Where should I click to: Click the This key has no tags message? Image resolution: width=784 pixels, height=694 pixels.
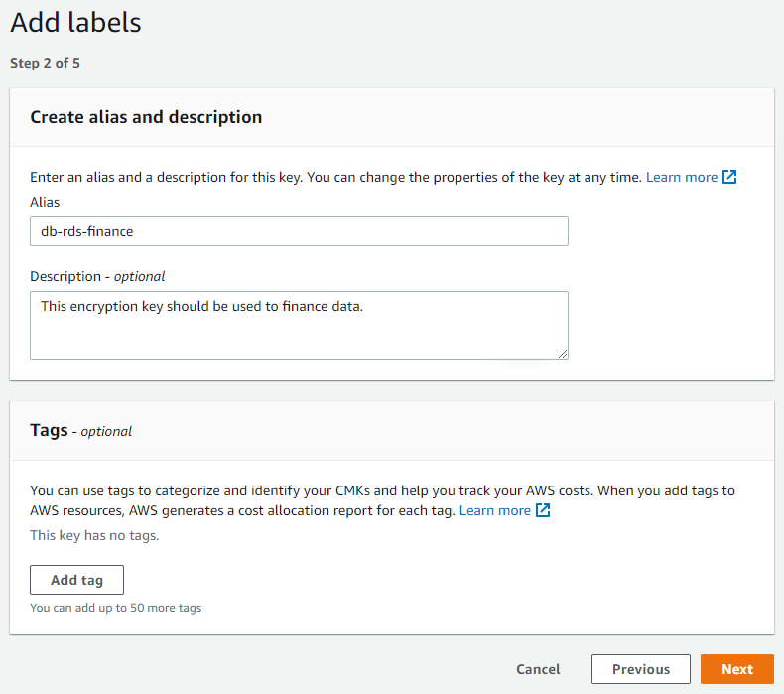coord(94,535)
